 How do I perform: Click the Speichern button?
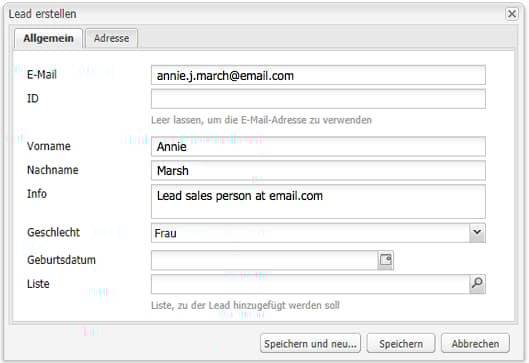point(401,344)
